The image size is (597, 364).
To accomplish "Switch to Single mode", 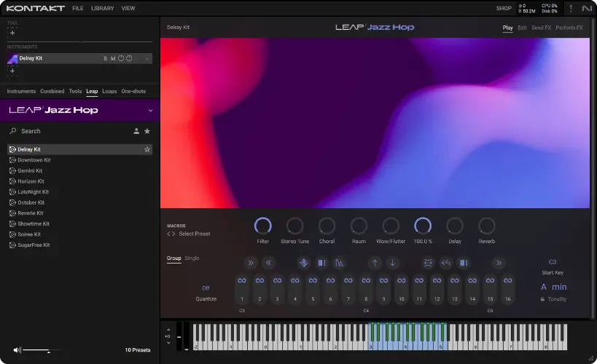I will [x=192, y=258].
